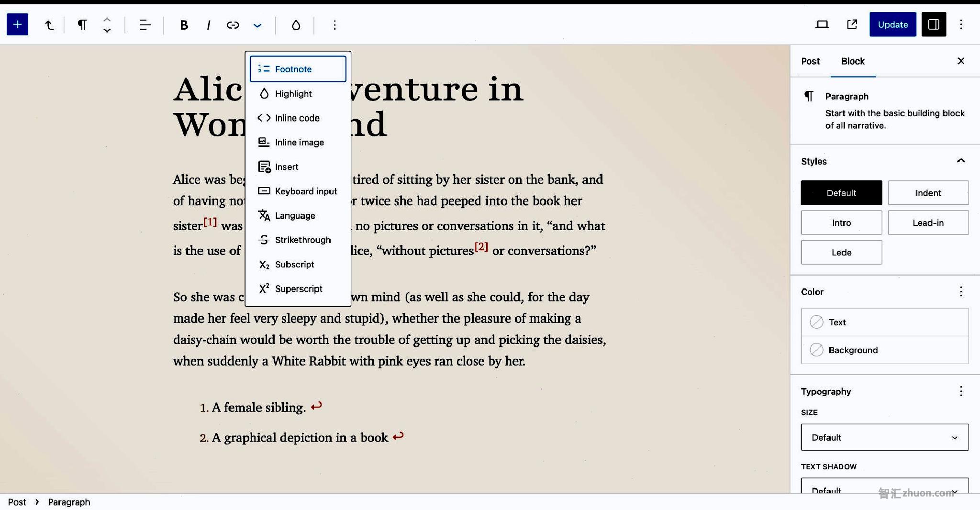The width and height of the screenshot is (980, 510).
Task: Click the Paragraph block icon in sidebar
Action: tap(809, 97)
